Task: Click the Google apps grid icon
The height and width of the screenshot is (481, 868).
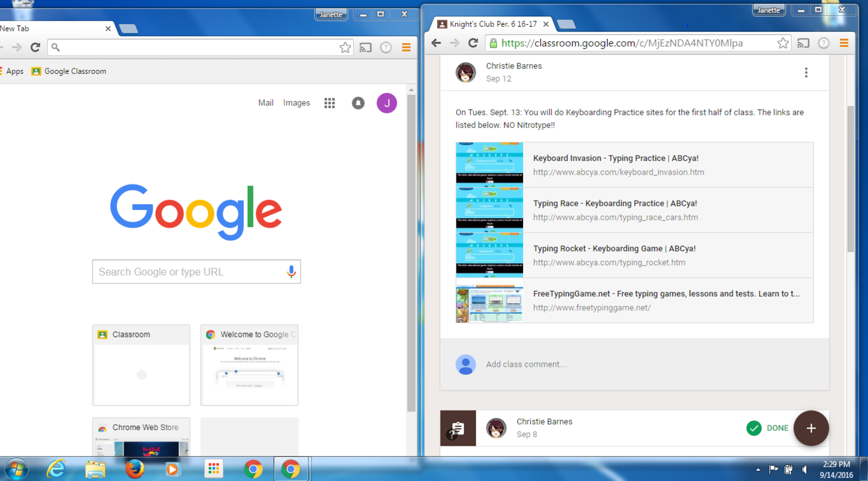Action: pyautogui.click(x=329, y=103)
